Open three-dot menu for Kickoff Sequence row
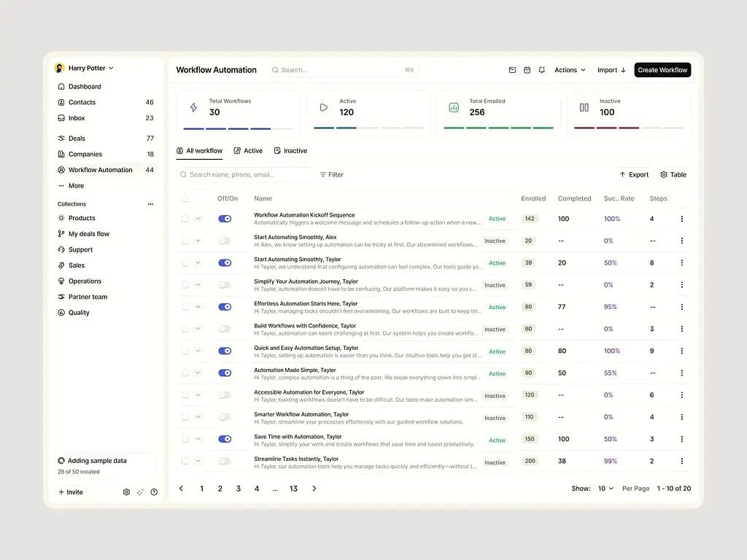The width and height of the screenshot is (747, 560). tap(682, 219)
